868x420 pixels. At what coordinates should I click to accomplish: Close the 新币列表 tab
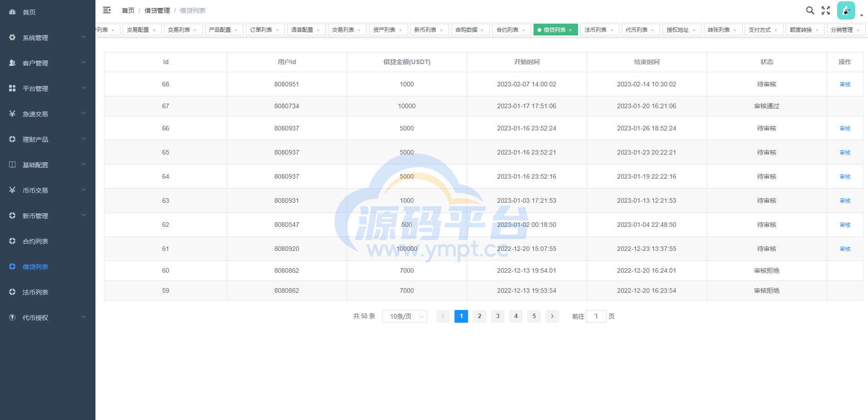[441, 30]
